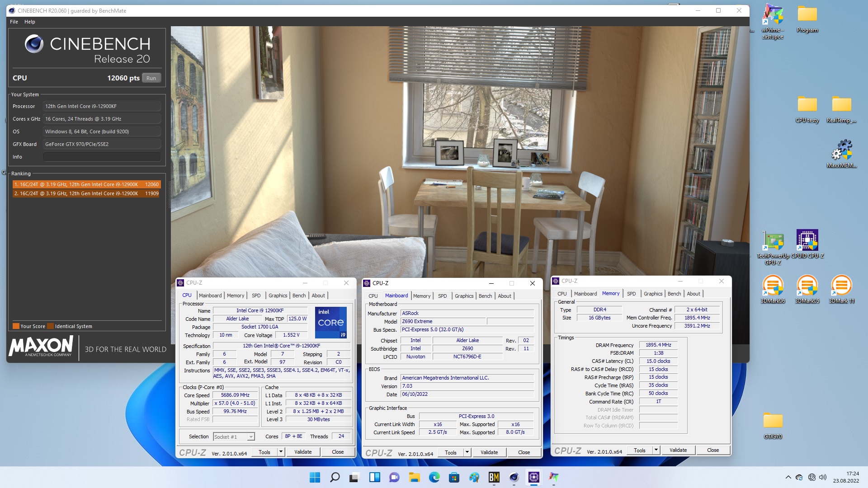868x488 pixels.
Task: Open Microsoft Store from taskbar
Action: coord(454,477)
